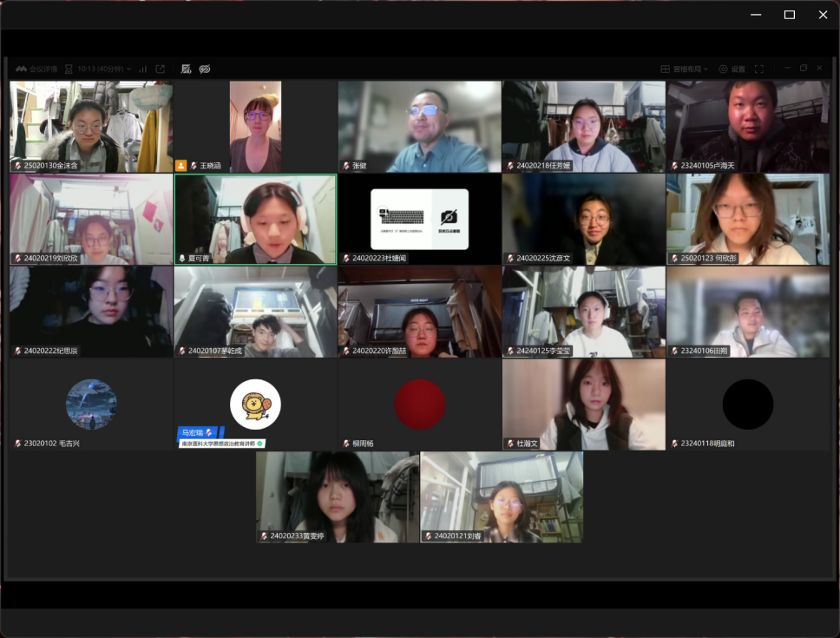This screenshot has width=840, height=638.
Task: Maximize the outer window in title bar
Action: (x=789, y=15)
